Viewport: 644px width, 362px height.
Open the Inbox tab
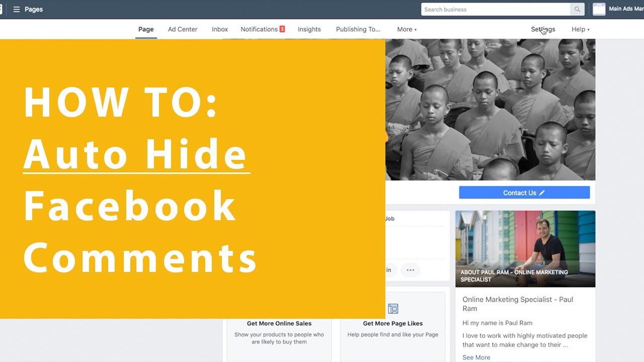coord(220,29)
